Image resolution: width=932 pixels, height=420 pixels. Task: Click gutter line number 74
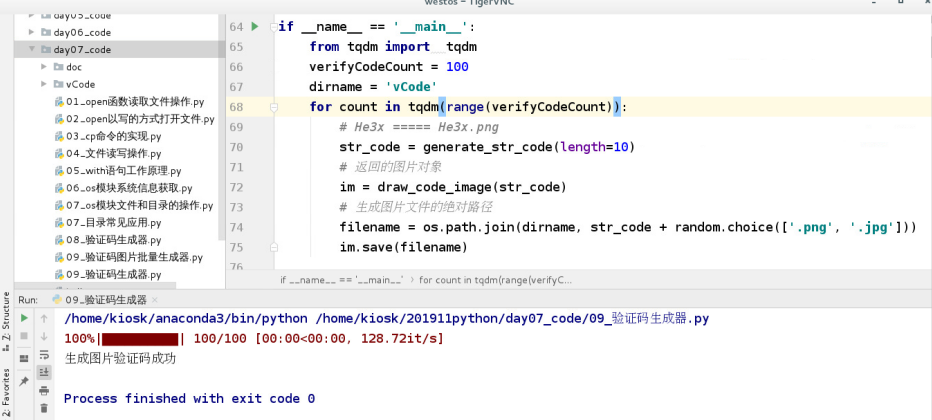tap(236, 227)
